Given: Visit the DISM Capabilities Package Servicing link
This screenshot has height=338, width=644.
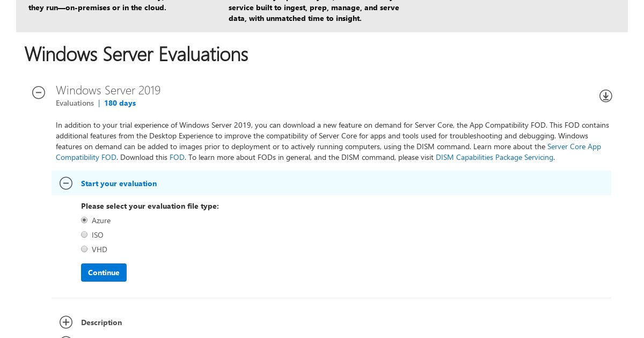Looking at the screenshot, I should 494,157.
